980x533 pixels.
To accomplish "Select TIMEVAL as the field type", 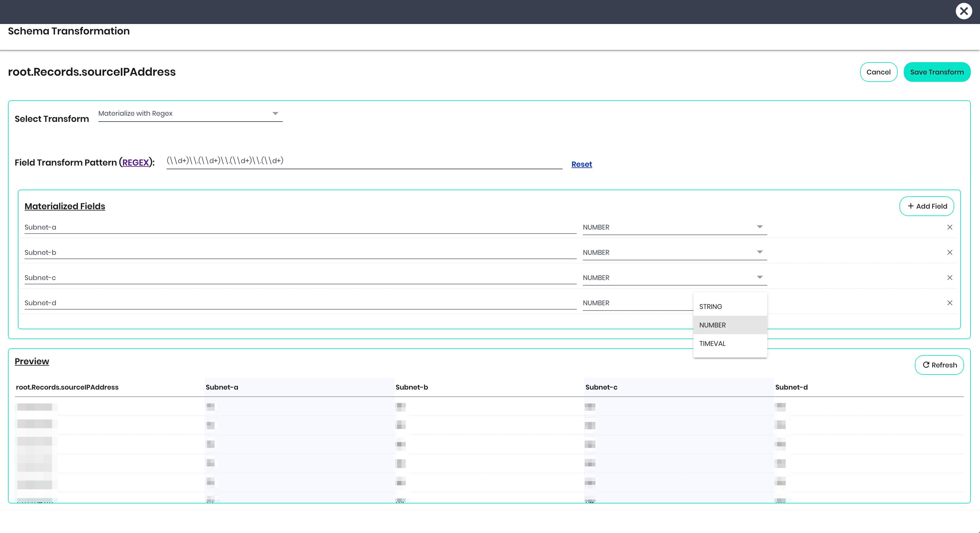I will (712, 343).
